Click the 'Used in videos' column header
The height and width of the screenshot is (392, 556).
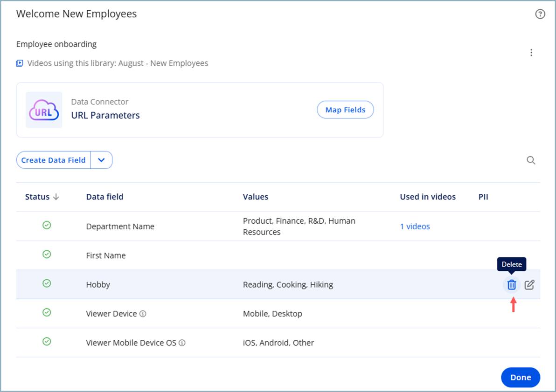(428, 197)
